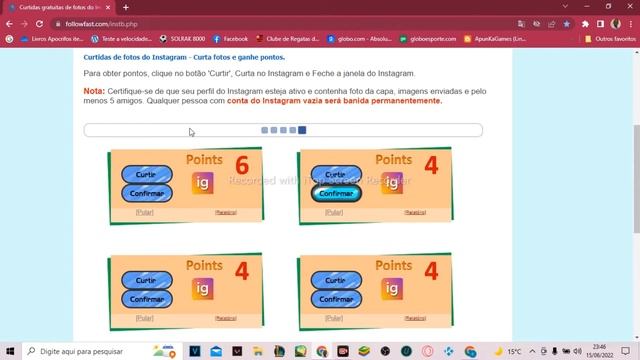Viewport: 640px width, 360px height.
Task: Open File Explorer from taskbar
Action: click(258, 351)
